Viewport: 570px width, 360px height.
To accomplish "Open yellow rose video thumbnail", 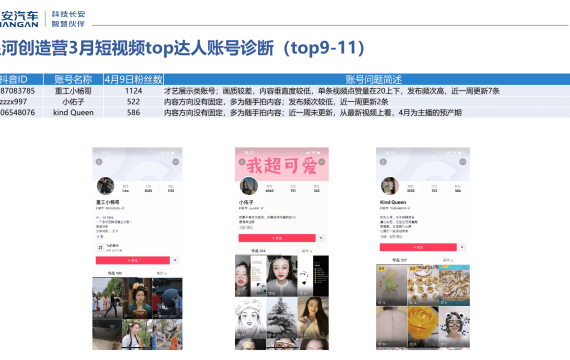I will point(423,327).
